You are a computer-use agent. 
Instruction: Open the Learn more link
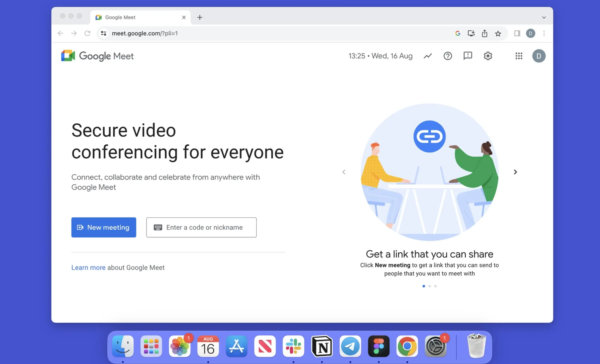[x=88, y=267]
